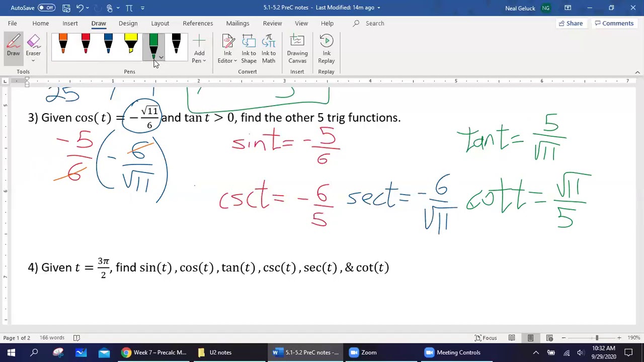The width and height of the screenshot is (644, 362).
Task: Click the zoom slider handle
Action: coord(597,338)
